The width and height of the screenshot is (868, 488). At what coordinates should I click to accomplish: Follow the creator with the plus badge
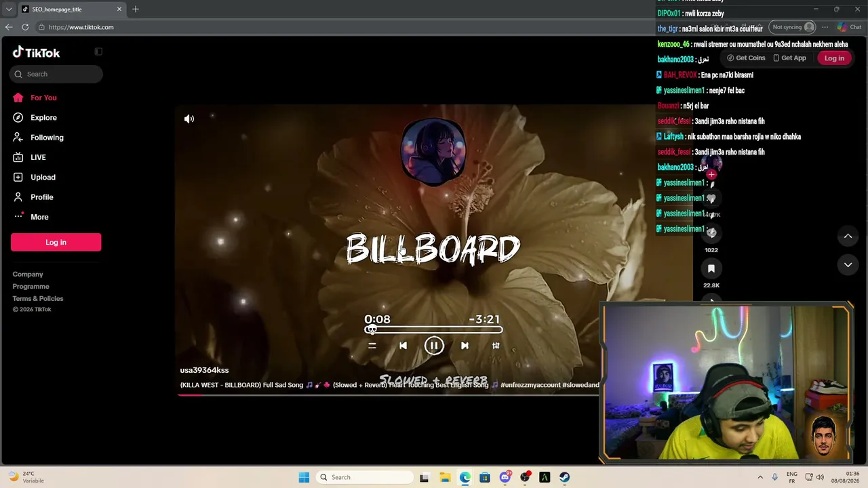pyautogui.click(x=711, y=174)
